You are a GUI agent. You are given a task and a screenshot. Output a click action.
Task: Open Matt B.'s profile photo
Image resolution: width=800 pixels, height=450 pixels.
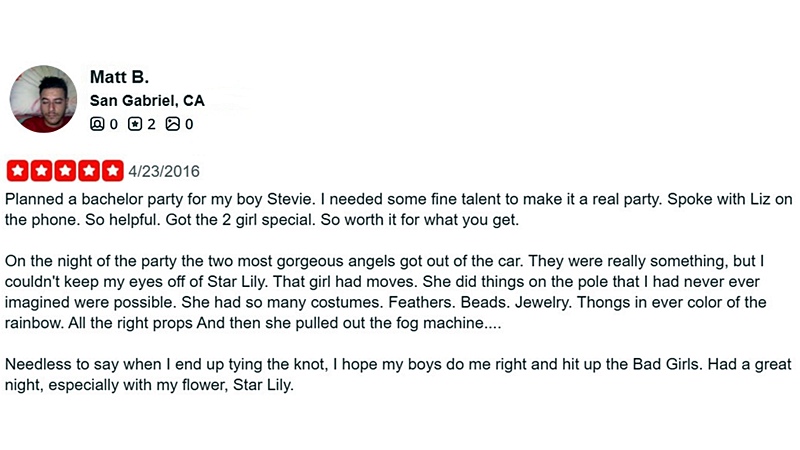[43, 99]
